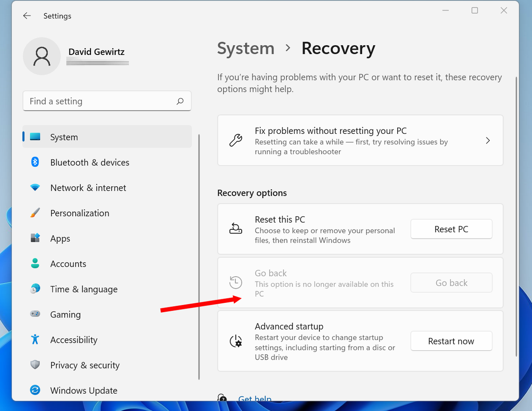Click the Reset PC button
The image size is (532, 411).
(451, 229)
